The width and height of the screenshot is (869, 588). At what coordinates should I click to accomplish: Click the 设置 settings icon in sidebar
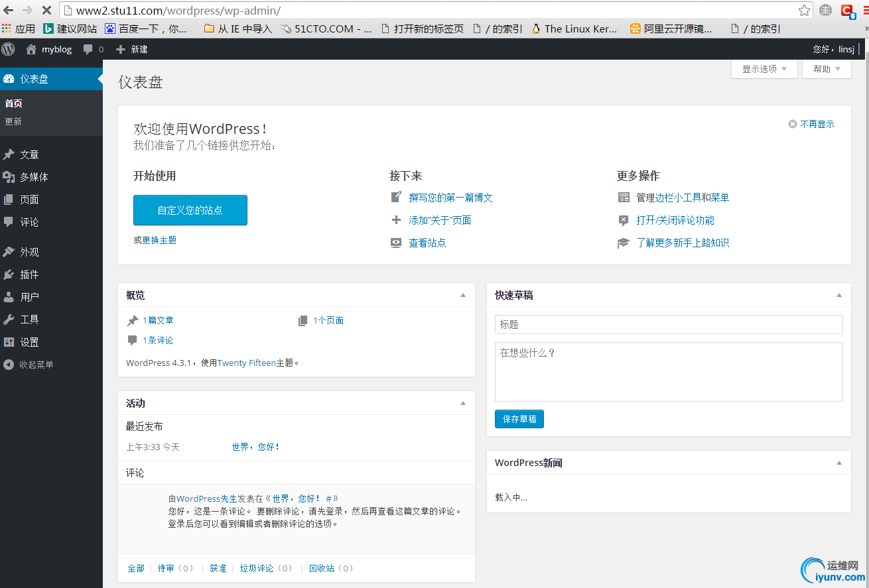[9, 342]
